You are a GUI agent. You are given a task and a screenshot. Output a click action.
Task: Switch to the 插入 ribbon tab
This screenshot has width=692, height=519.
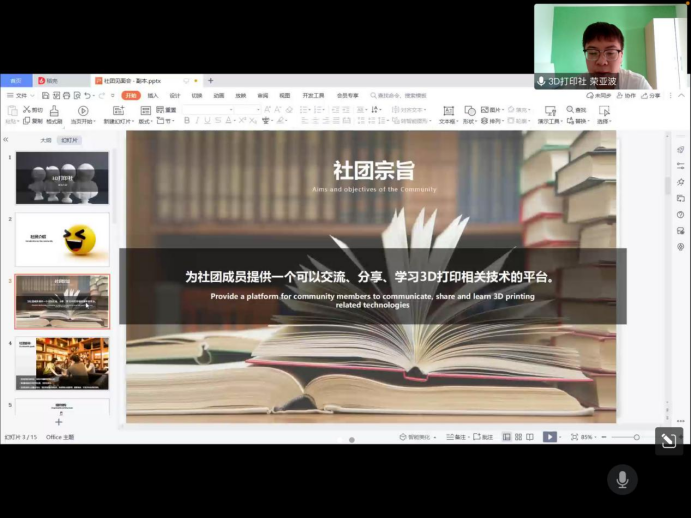(153, 95)
